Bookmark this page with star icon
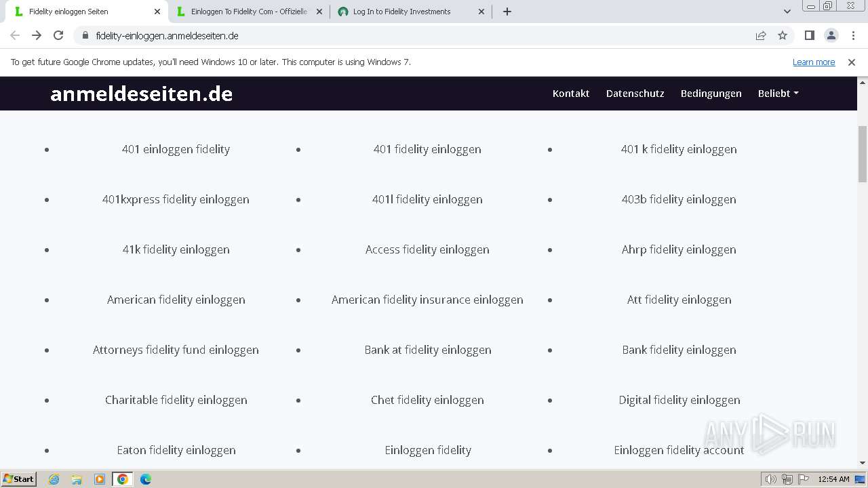The width and height of the screenshot is (868, 488). click(x=783, y=35)
